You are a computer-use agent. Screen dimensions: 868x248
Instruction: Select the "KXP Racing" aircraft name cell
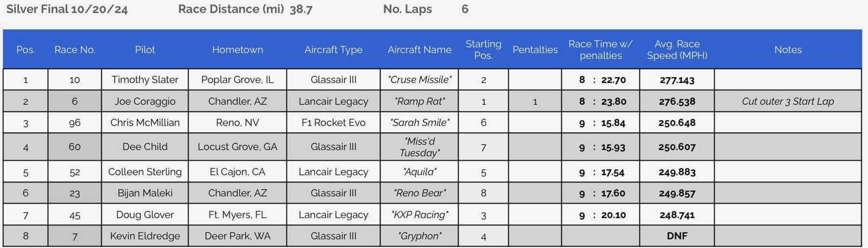[x=419, y=215]
